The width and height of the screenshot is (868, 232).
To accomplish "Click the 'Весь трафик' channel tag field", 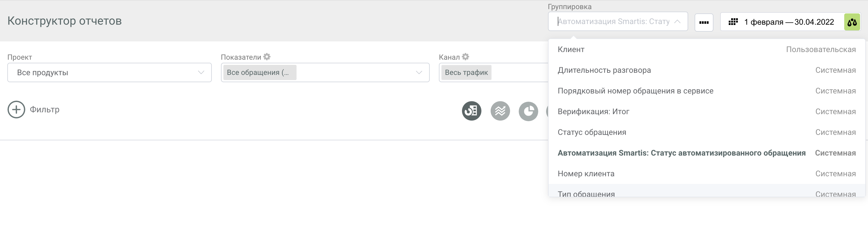I will (x=466, y=72).
